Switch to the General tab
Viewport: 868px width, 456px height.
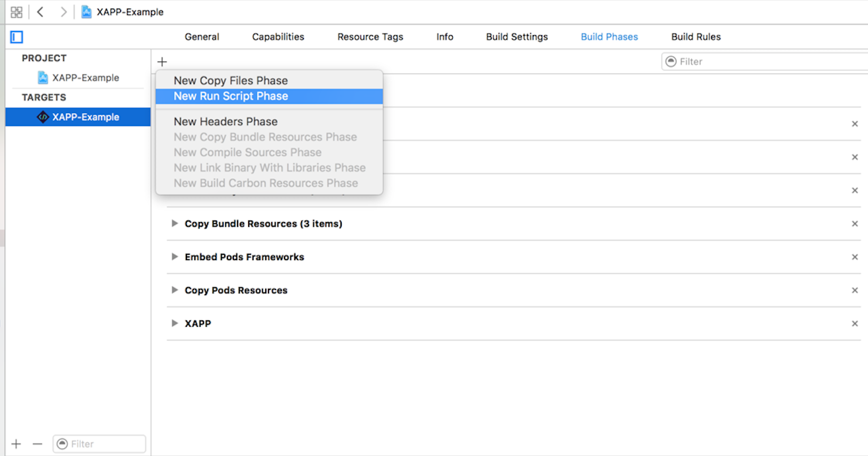202,37
